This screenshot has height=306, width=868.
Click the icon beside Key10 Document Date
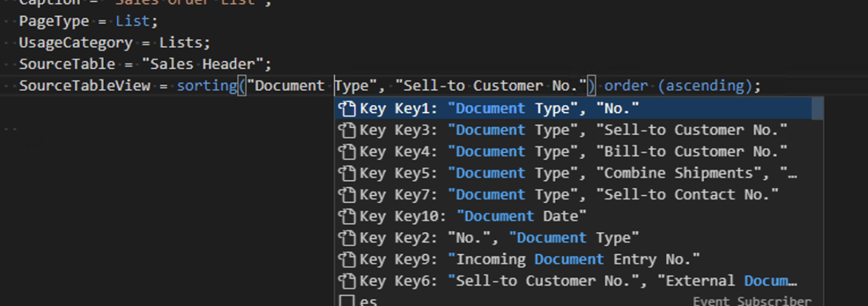coord(348,216)
